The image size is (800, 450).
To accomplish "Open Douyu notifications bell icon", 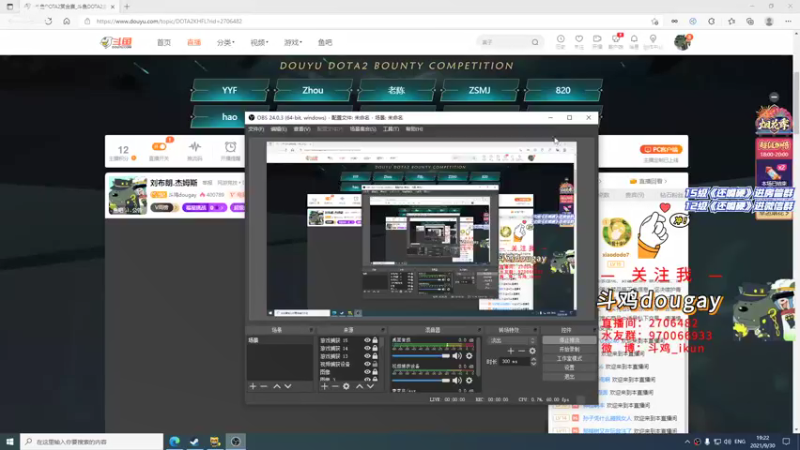I will [634, 39].
